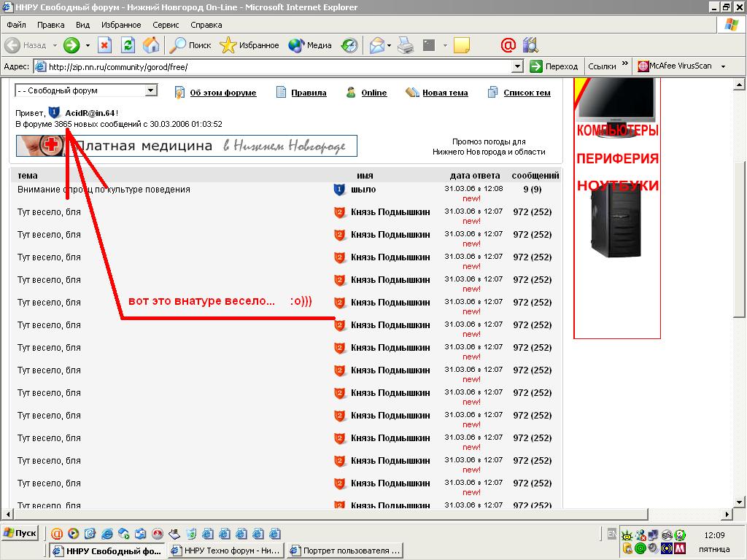Expand the Mail button dropdown arrow
This screenshot has height=560, width=747.
tap(390, 45)
